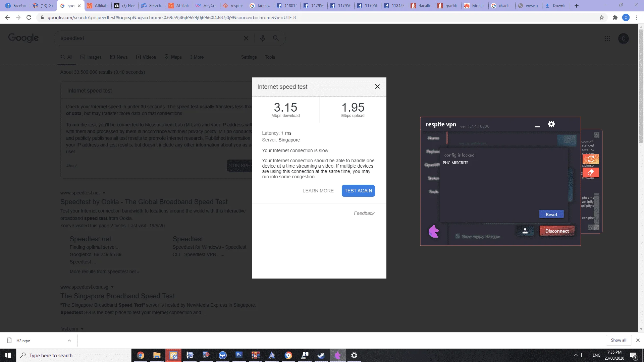
Task: Switch to the Facebook tab
Action: pyautogui.click(x=16, y=6)
